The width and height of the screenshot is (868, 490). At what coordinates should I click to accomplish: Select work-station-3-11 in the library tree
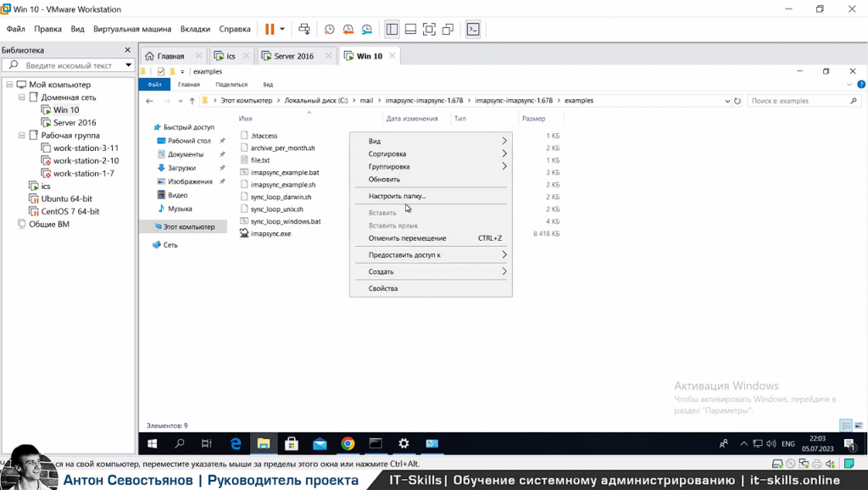click(x=86, y=148)
